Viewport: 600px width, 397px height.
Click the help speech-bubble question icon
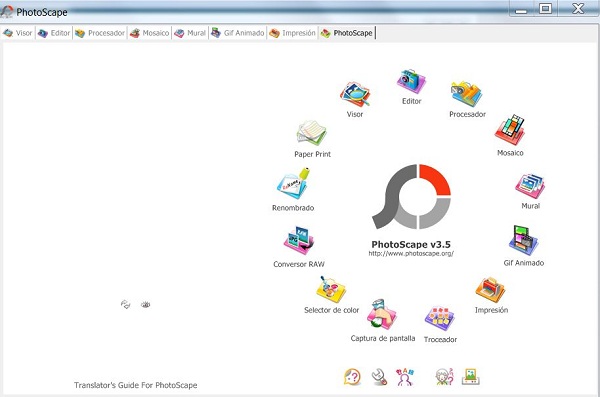[x=352, y=377]
